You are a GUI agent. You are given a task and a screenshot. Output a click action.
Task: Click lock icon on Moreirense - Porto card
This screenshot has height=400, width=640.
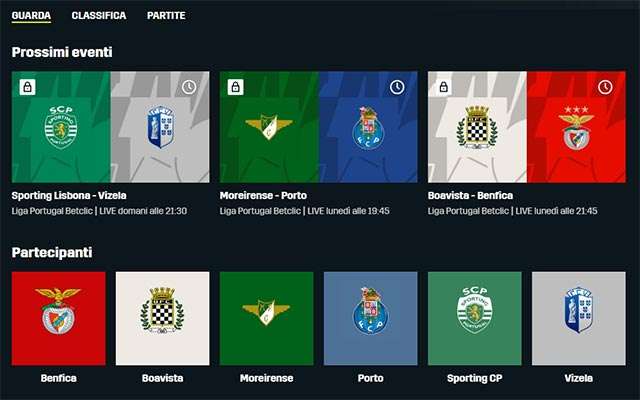(x=236, y=87)
